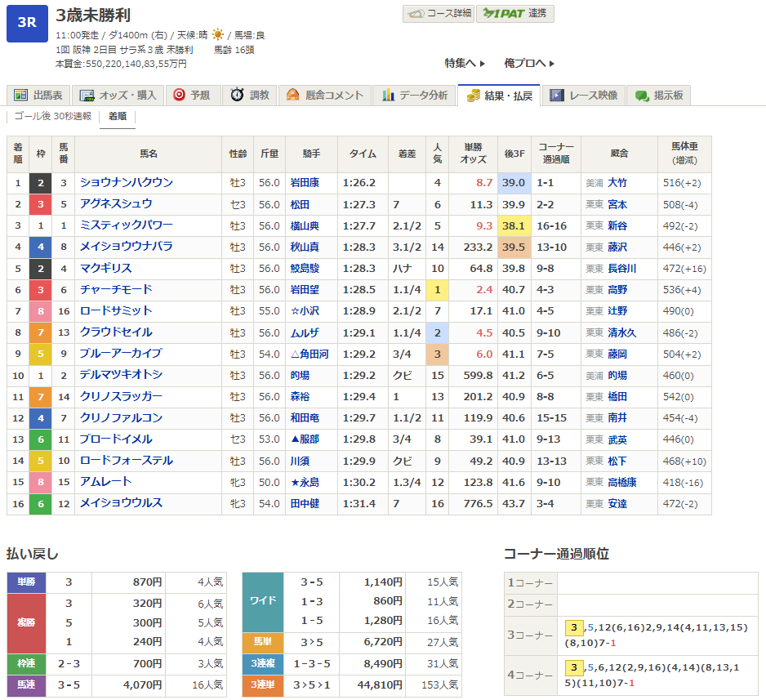Click the 厩舎コメント icon
This screenshot has width=766, height=700.
(292, 96)
